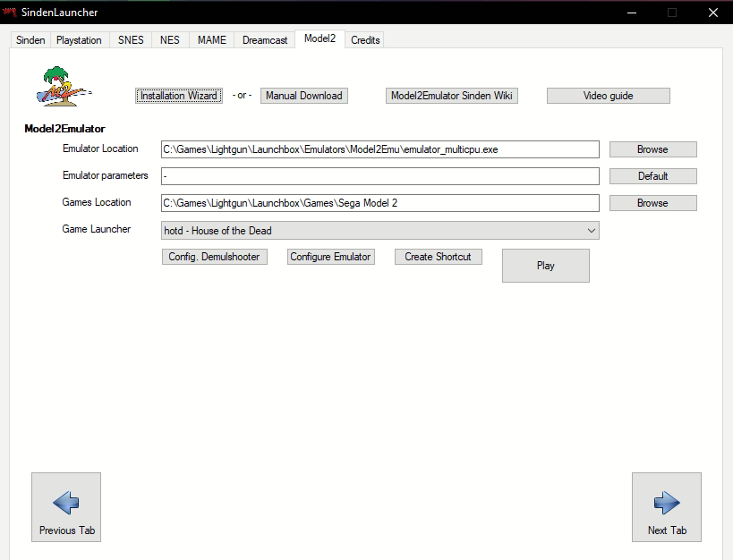The width and height of the screenshot is (733, 560).
Task: Open Config. Demulshooter
Action: tap(215, 257)
